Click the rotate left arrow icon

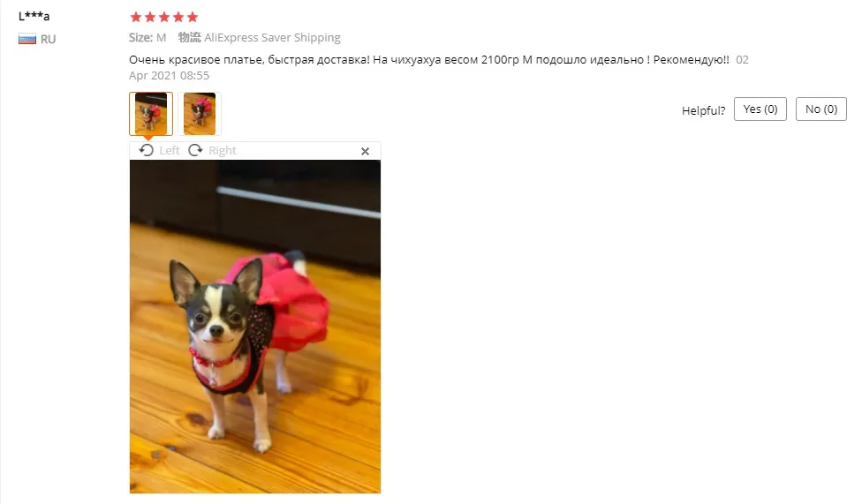pyautogui.click(x=147, y=150)
